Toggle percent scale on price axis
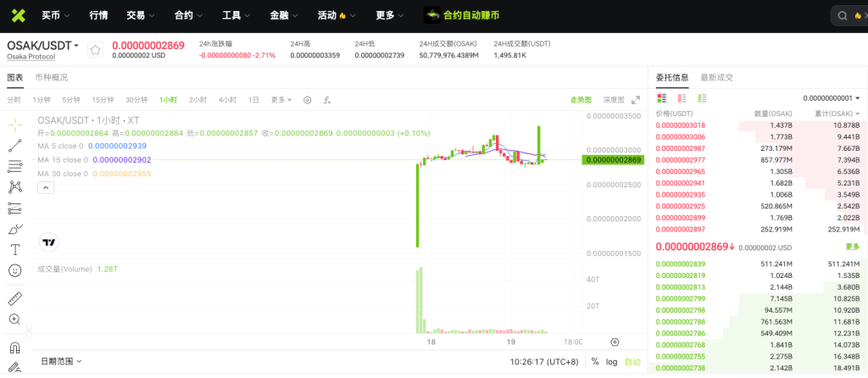 click(x=595, y=362)
